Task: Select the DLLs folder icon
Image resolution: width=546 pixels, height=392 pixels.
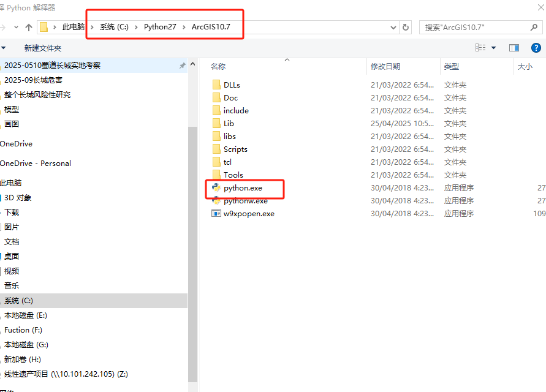Action: pos(216,85)
